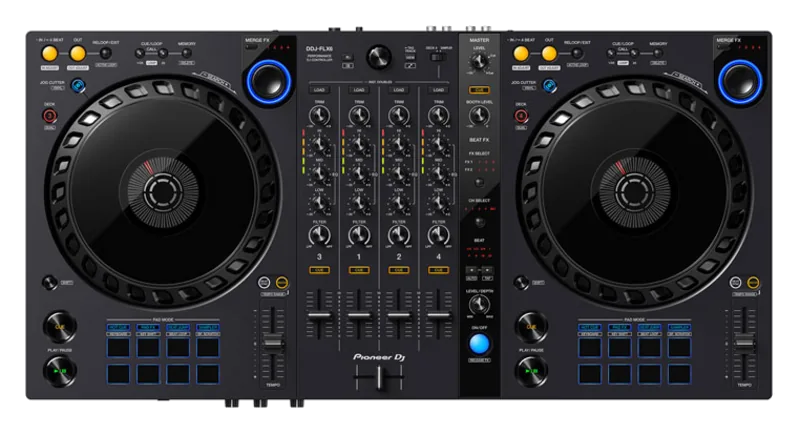
Task: Click the channel 3 TRIM knob
Action: tap(319, 116)
